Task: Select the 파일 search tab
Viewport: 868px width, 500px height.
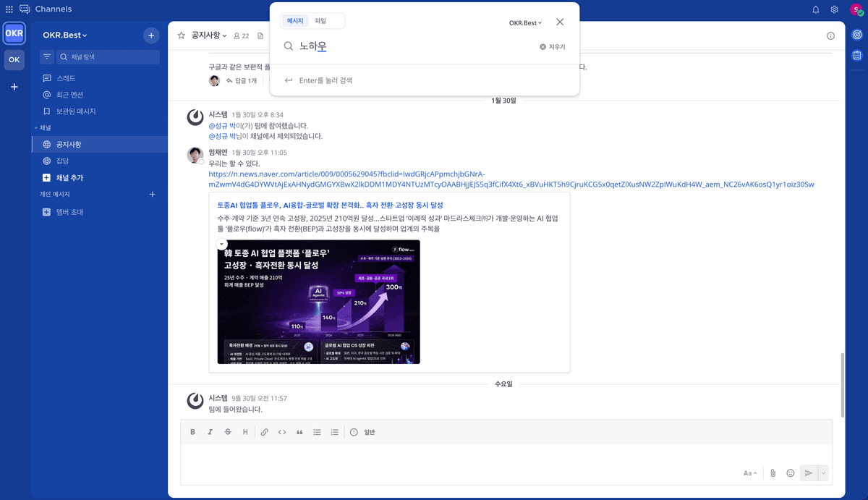Action: [x=320, y=21]
